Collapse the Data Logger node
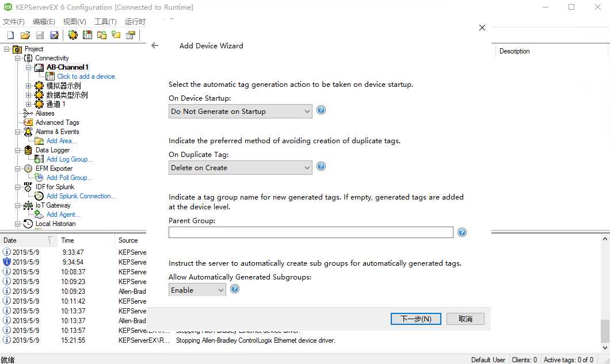Image resolution: width=610 pixels, height=364 pixels. [17, 150]
